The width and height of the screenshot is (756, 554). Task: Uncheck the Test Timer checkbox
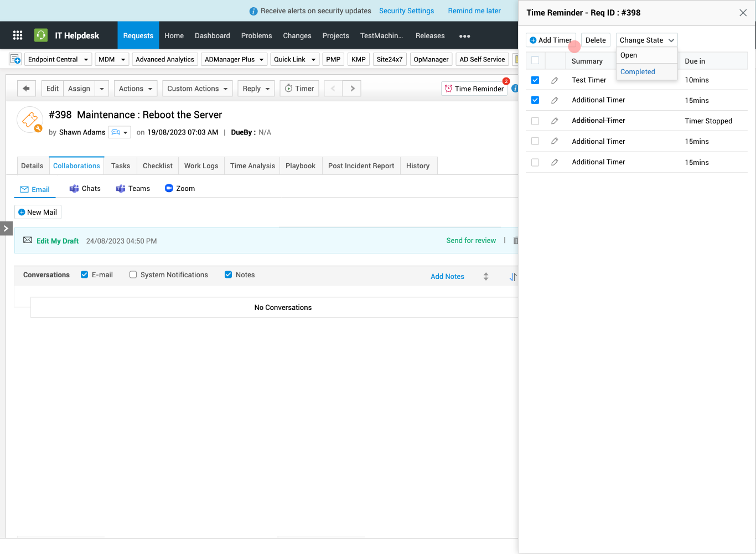point(535,80)
